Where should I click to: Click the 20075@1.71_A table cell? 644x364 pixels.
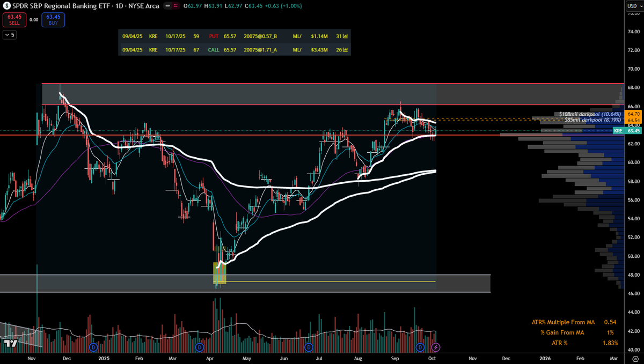(260, 50)
